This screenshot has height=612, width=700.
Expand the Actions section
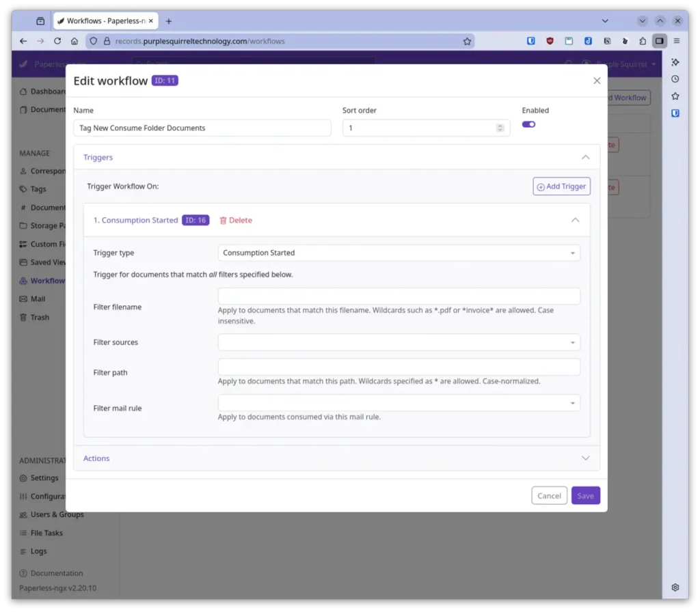585,458
